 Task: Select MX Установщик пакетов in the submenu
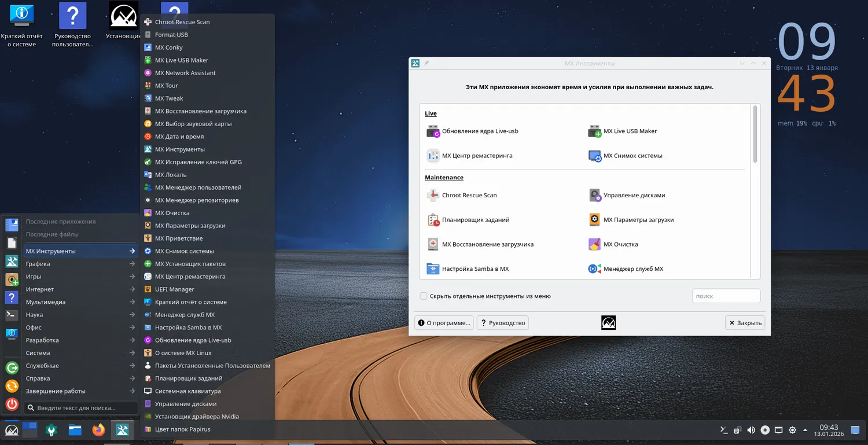[207, 264]
